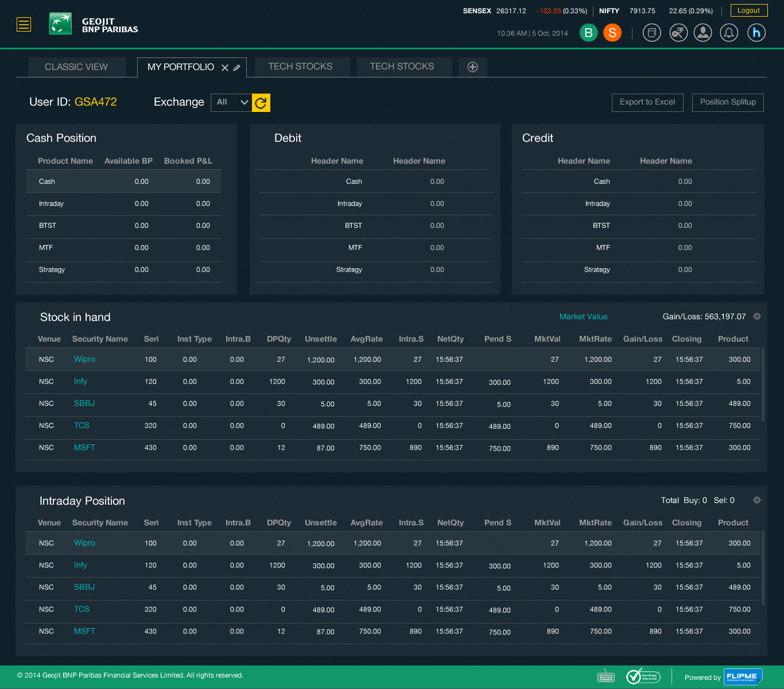This screenshot has width=784, height=689.
Task: Expand the Exchange dropdown
Action: [x=231, y=102]
